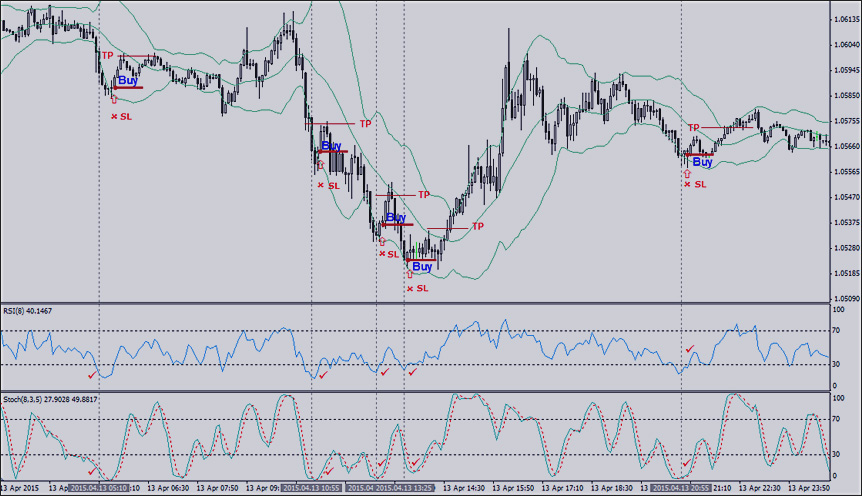This screenshot has height=496, width=862.
Task: Click the first red checkmark in the RSI panel
Action: [93, 375]
